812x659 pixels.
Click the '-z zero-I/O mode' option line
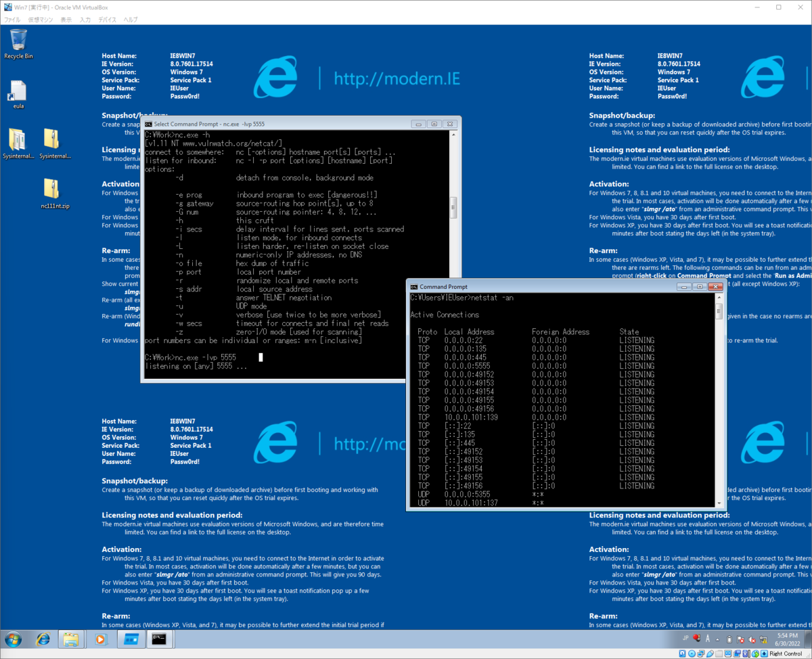tap(269, 332)
